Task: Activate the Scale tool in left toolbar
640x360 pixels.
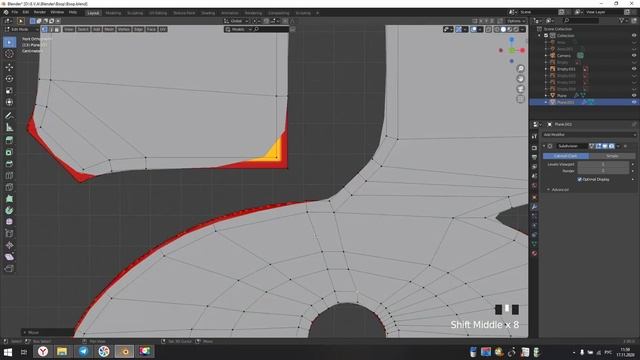Action: pyautogui.click(x=9, y=90)
